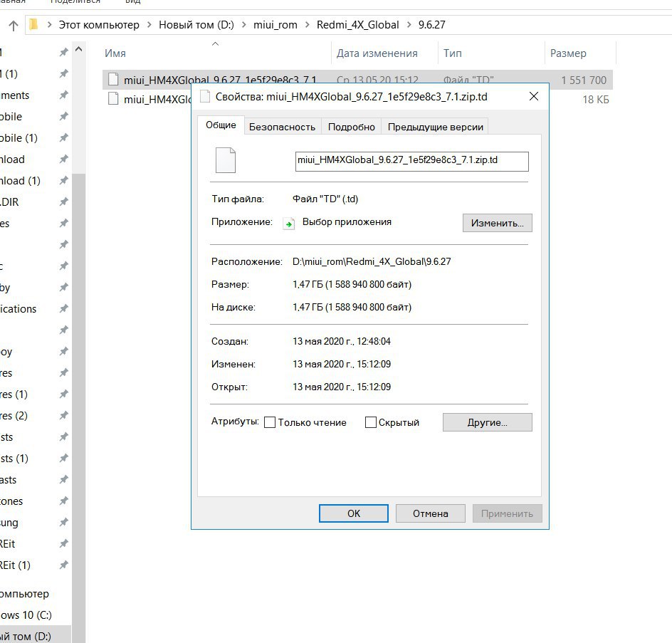Open 'ows 10 (C:)' drive in navigation pane
Viewport: 672px width, 643px height.
[x=26, y=615]
